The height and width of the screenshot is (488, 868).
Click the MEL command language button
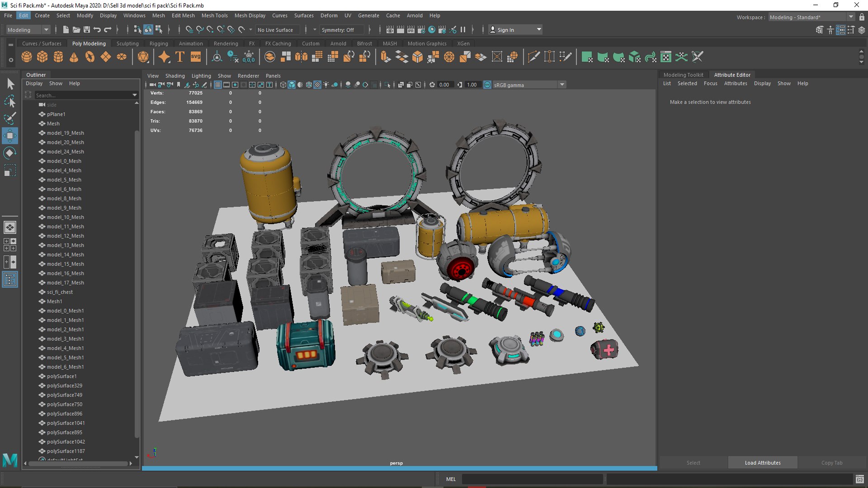click(x=451, y=479)
